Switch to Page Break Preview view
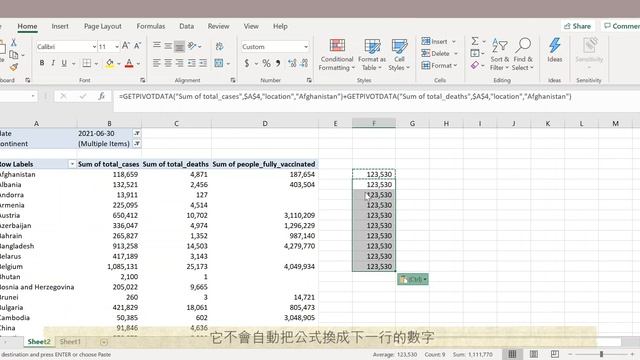The height and width of the screenshot is (360, 640). (555, 354)
